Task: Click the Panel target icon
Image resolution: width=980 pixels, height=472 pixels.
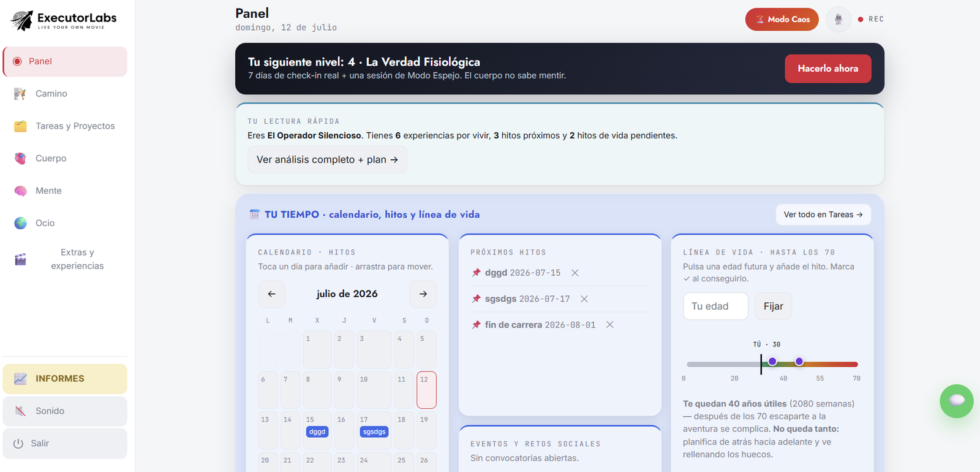Action: point(17,61)
